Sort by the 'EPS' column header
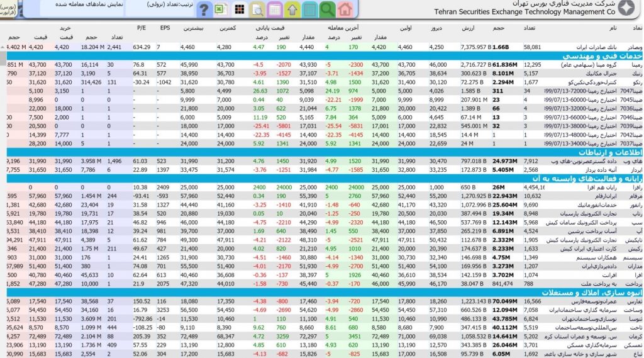Screen dimensions: 644x358 165,28
